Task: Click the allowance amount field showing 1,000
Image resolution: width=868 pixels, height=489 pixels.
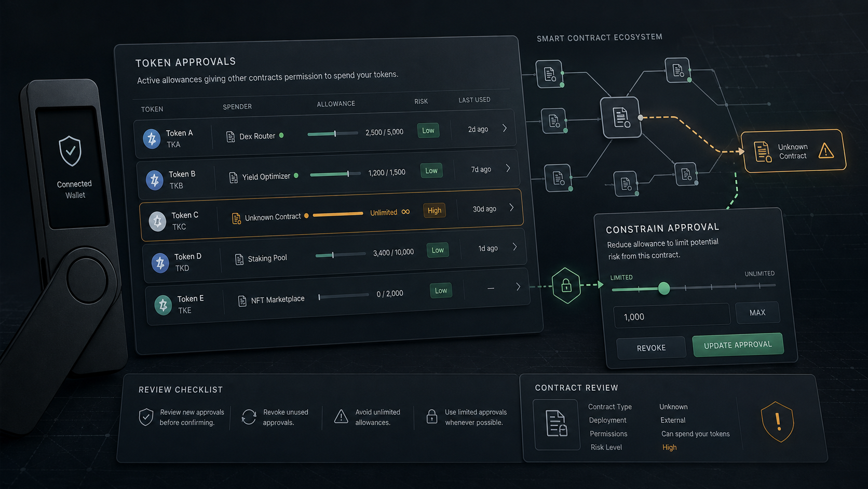Action: click(x=672, y=316)
